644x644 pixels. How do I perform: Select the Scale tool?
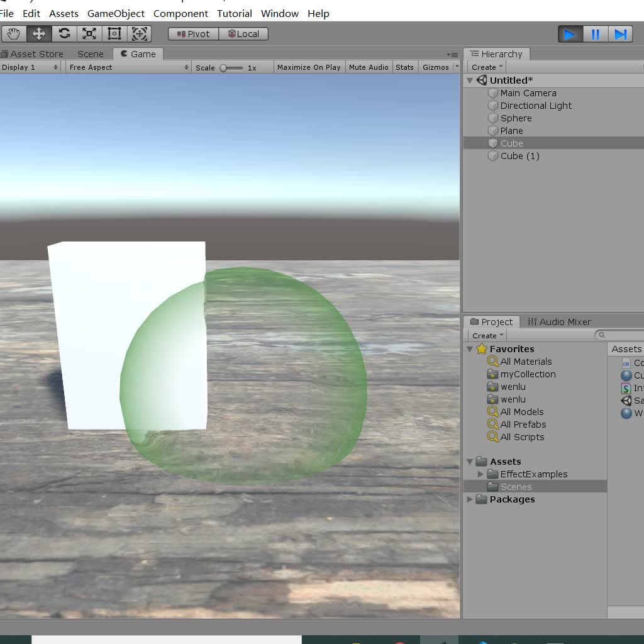pos(89,34)
